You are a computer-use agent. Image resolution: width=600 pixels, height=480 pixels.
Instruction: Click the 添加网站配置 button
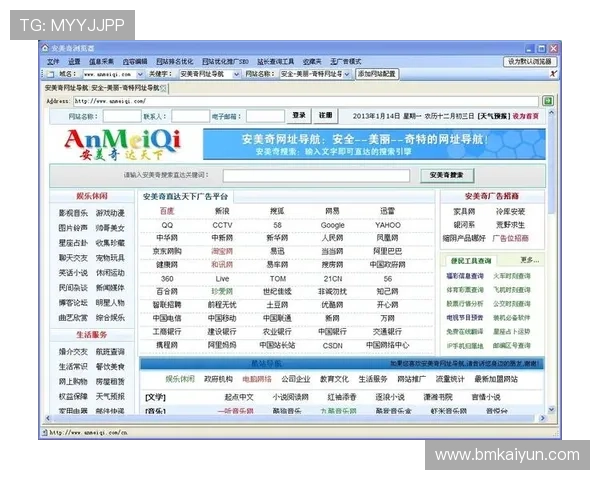click(377, 74)
